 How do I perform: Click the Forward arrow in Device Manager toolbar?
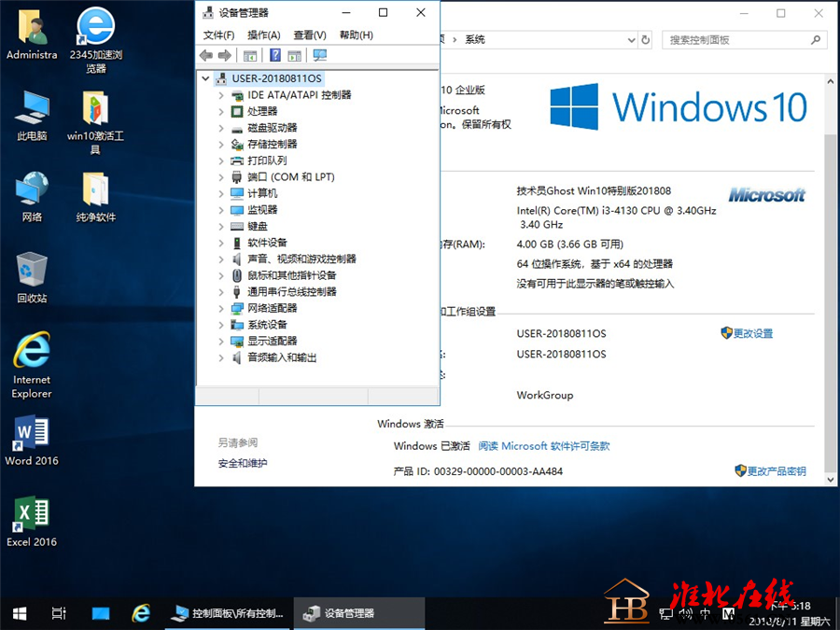click(225, 55)
